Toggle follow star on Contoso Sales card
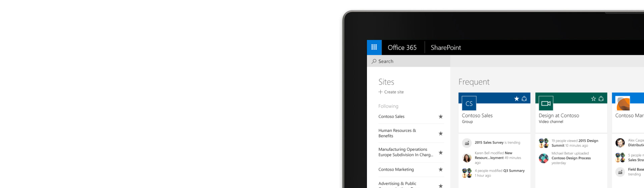 click(x=517, y=98)
